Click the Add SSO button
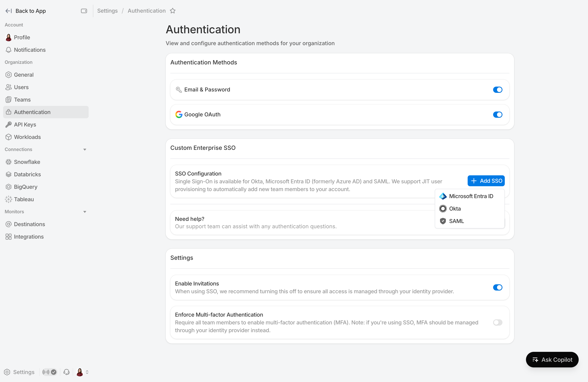Image resolution: width=588 pixels, height=382 pixels. click(486, 181)
